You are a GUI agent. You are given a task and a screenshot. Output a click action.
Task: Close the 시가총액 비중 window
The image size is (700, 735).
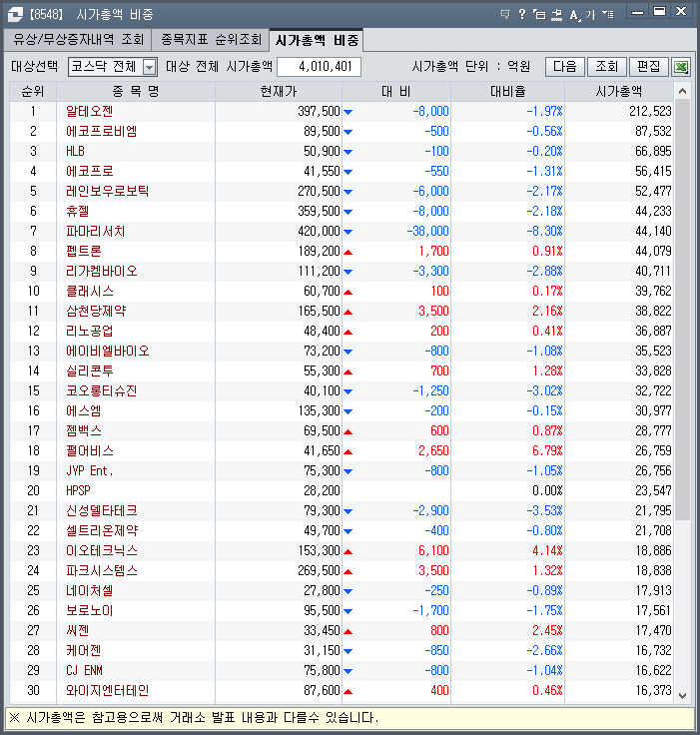click(x=681, y=12)
